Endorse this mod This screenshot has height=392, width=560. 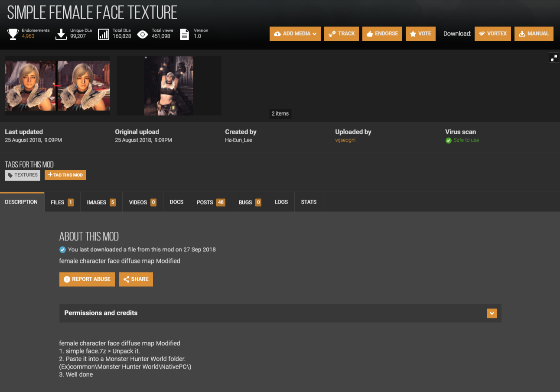pyautogui.click(x=382, y=34)
